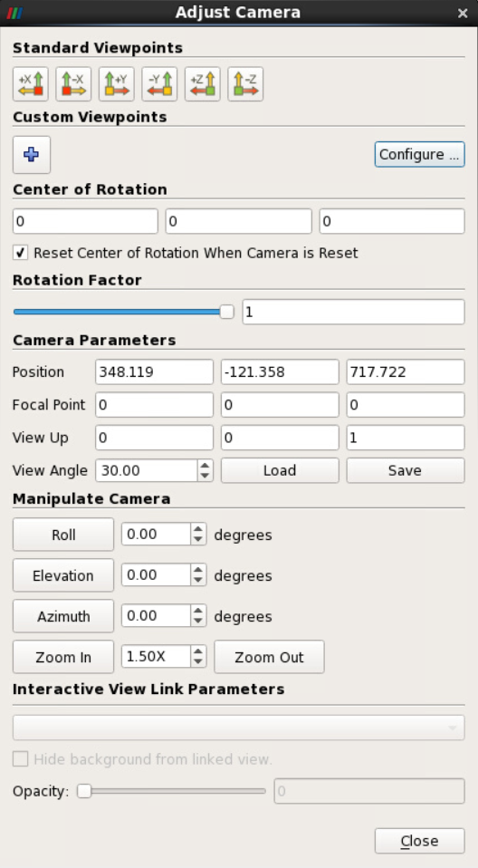The width and height of the screenshot is (478, 868).
Task: Click the Opacity slider handle
Action: [x=84, y=792]
